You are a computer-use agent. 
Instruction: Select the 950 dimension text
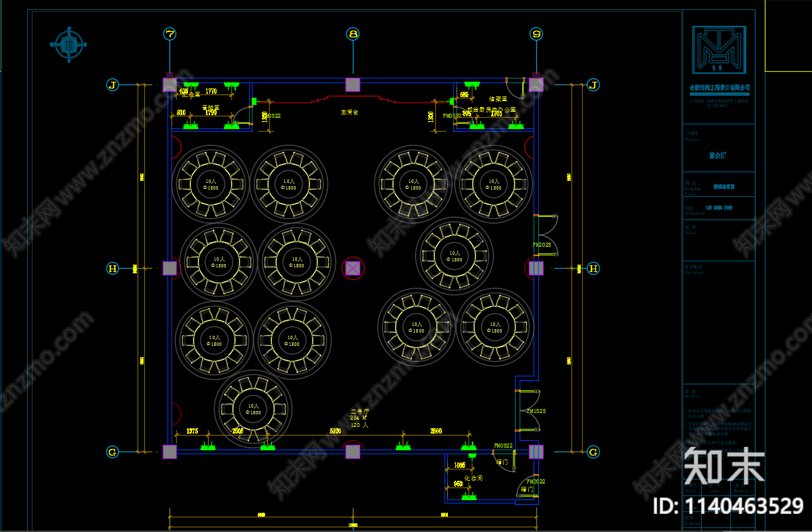coord(458,483)
